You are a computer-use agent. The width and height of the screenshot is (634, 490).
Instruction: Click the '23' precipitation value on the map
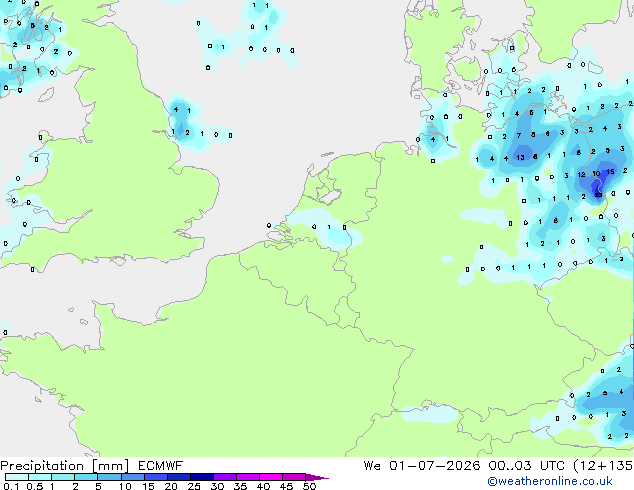pos(598,195)
